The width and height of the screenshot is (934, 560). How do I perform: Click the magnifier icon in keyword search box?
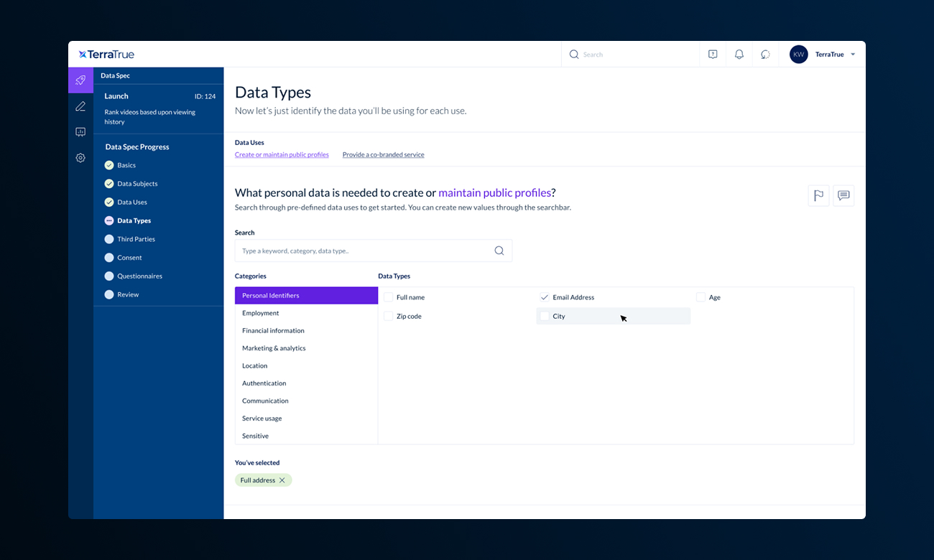pyautogui.click(x=499, y=251)
